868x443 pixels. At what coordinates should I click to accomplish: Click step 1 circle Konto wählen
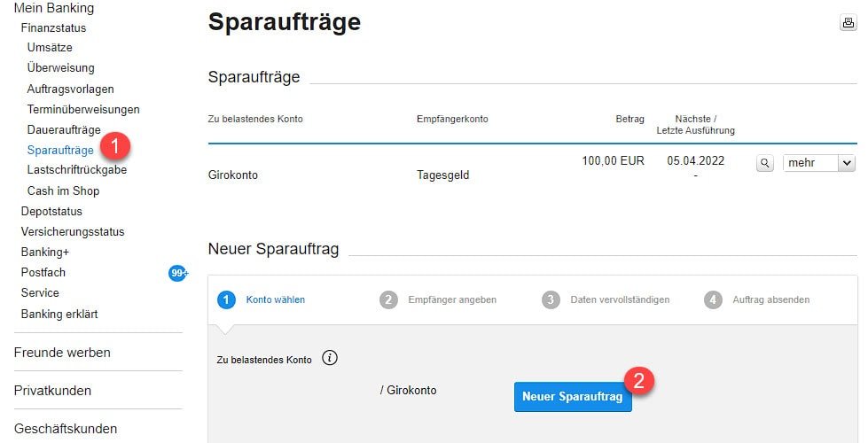(226, 299)
